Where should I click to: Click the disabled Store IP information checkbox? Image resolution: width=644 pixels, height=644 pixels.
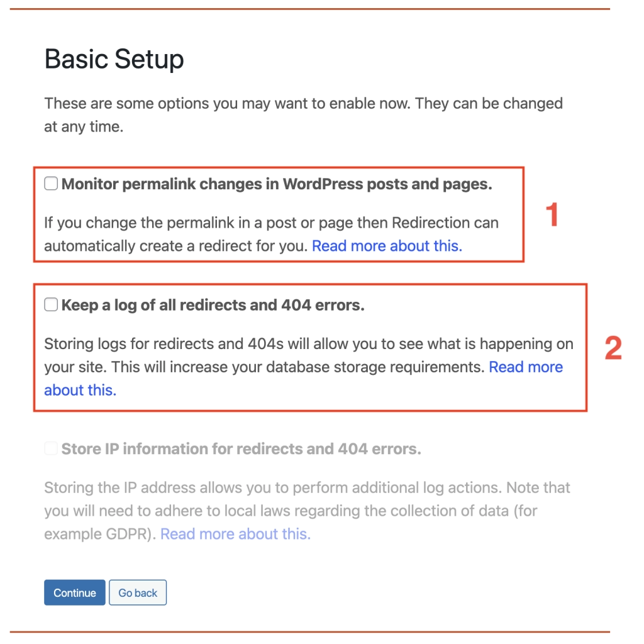tap(50, 448)
